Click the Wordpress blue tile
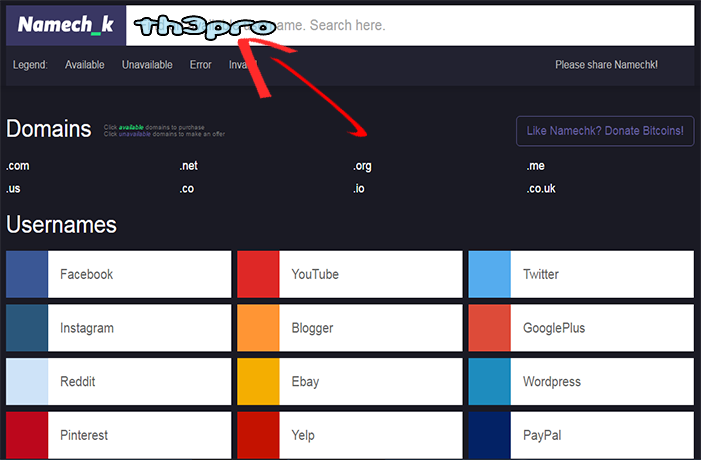Viewport: 701px width, 460px height. [x=490, y=381]
